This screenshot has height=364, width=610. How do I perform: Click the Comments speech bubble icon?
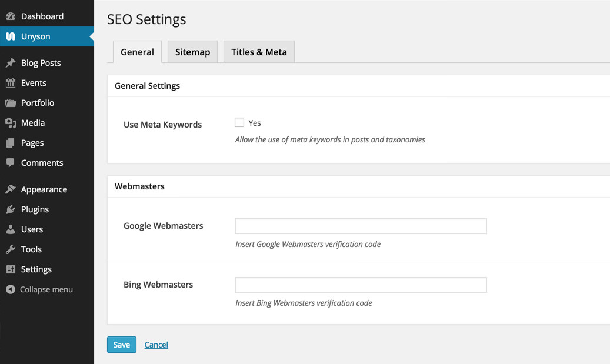pos(11,162)
